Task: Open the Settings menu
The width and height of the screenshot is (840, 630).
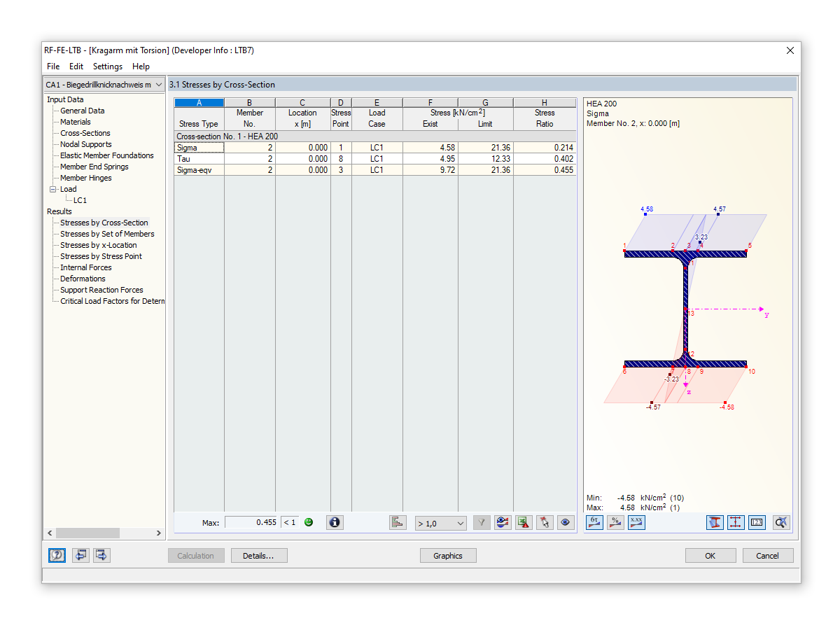Action: coord(107,66)
